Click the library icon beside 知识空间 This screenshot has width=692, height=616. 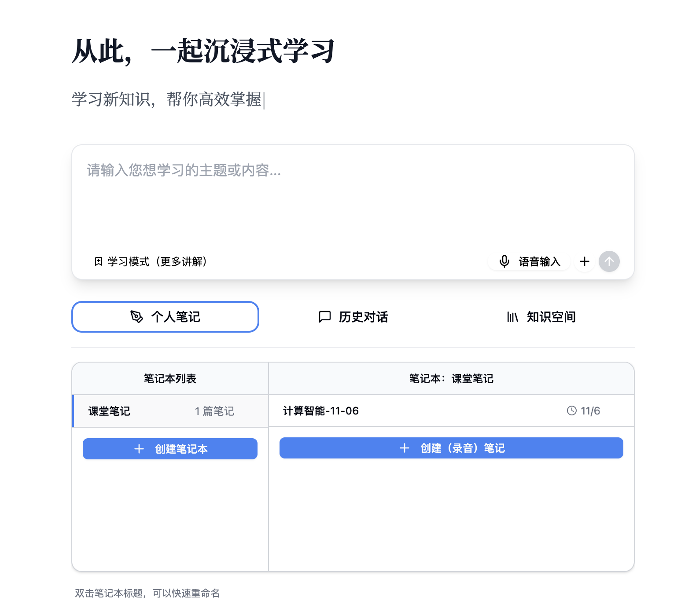(512, 317)
